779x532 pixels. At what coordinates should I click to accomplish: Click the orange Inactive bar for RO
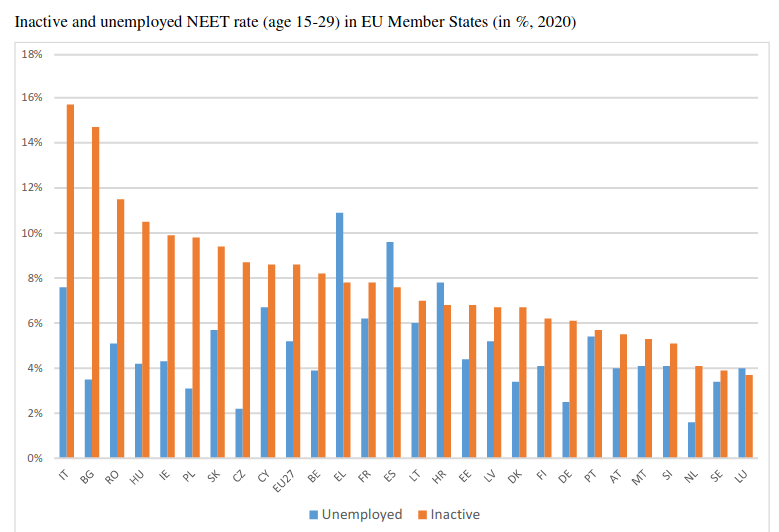click(x=121, y=328)
